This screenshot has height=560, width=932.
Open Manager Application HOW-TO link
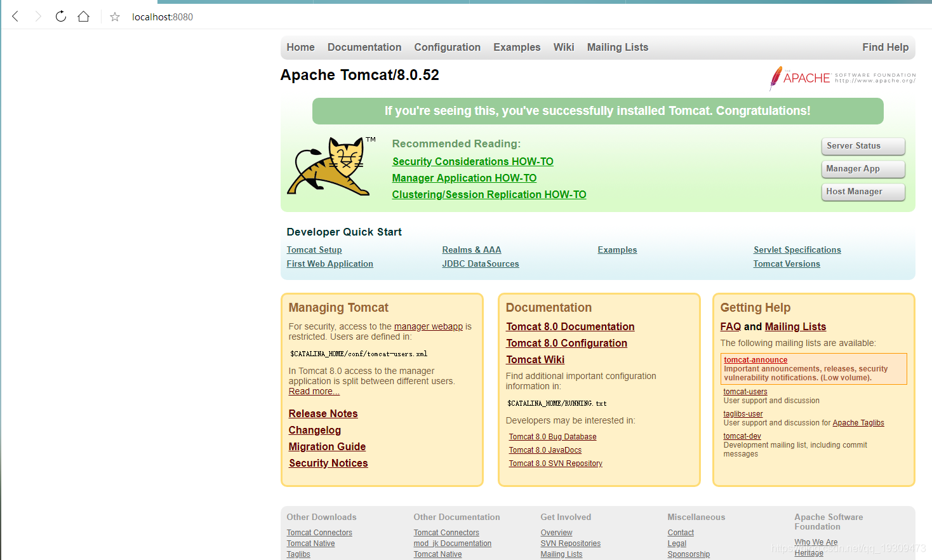(464, 178)
